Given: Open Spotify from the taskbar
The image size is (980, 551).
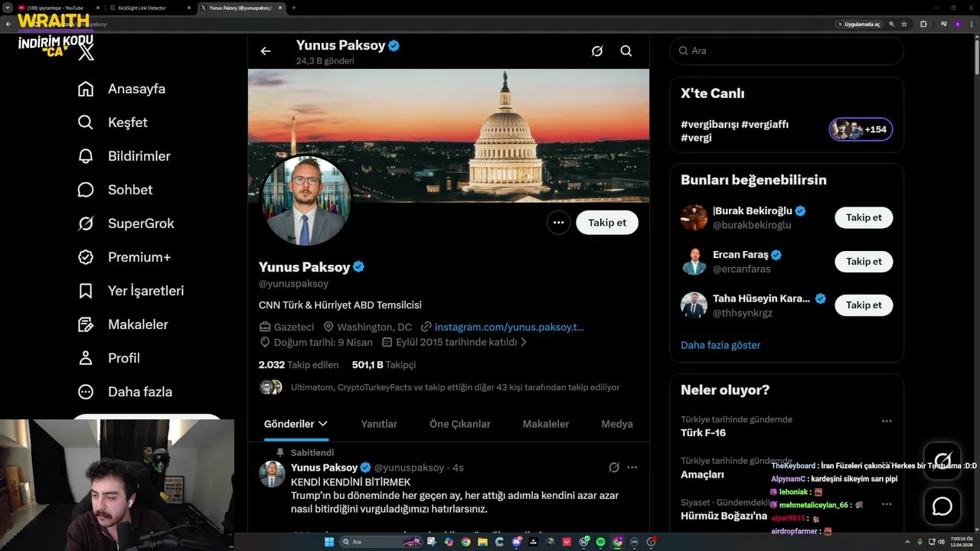Looking at the screenshot, I should [x=600, y=542].
